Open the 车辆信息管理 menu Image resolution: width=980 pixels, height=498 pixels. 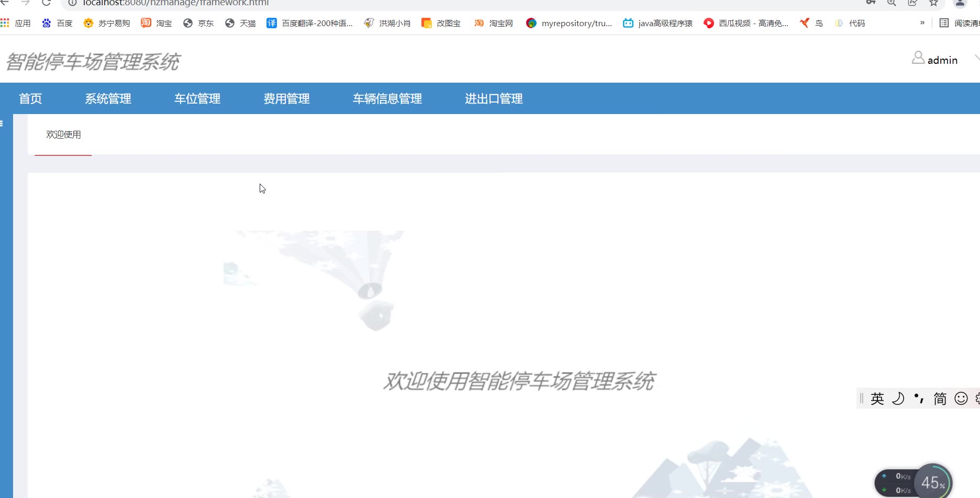(x=387, y=98)
